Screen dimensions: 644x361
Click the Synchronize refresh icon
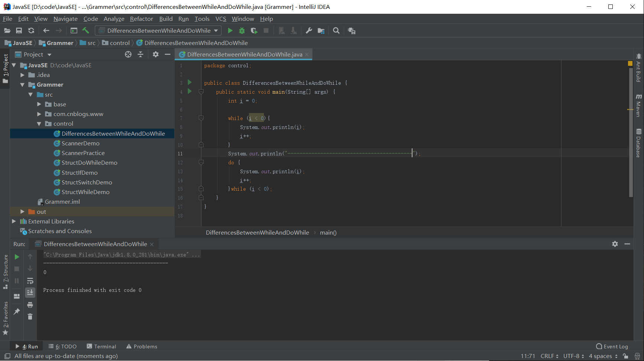pyautogui.click(x=31, y=31)
